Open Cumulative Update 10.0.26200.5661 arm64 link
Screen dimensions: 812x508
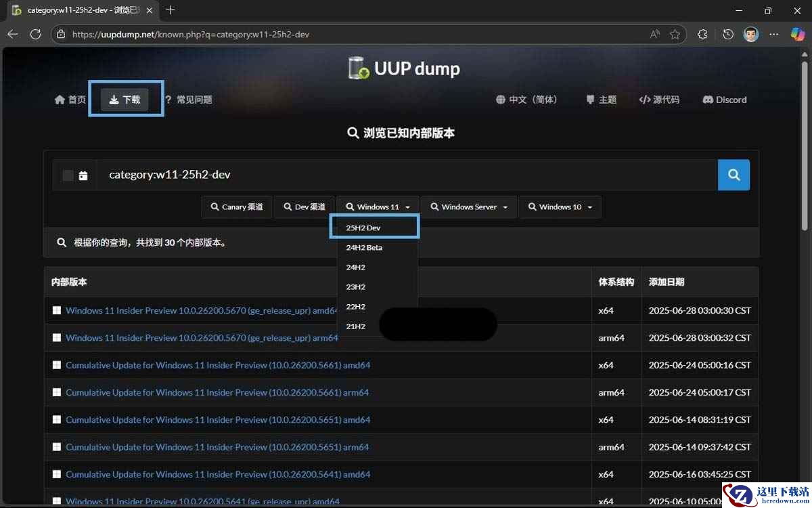click(x=217, y=392)
